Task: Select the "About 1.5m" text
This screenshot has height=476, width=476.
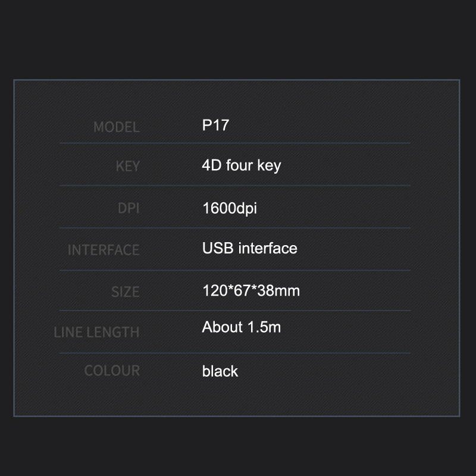Action: [x=241, y=327]
